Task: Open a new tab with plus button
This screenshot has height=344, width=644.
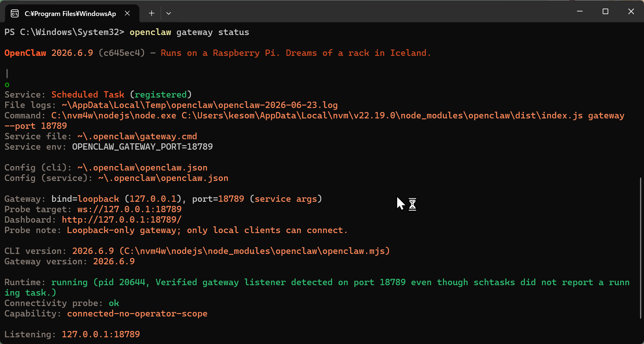Action: [152, 13]
